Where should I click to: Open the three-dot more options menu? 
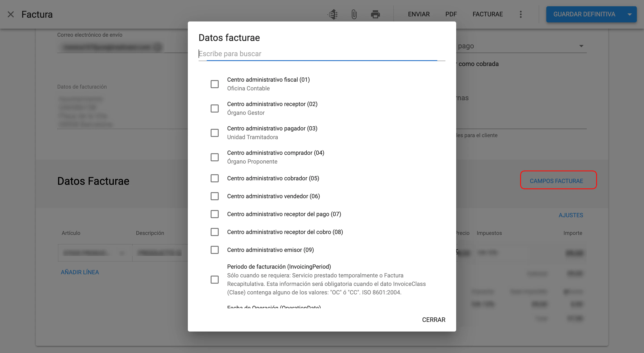521,14
